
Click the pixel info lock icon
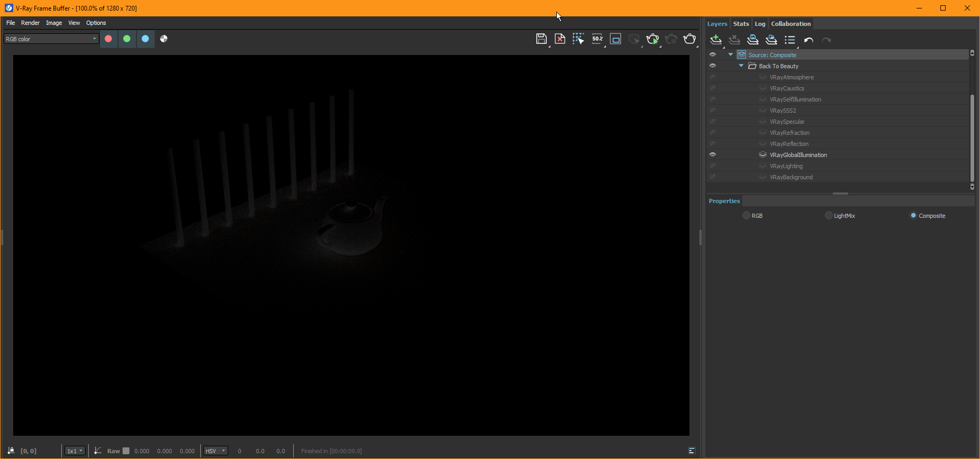click(x=11, y=451)
